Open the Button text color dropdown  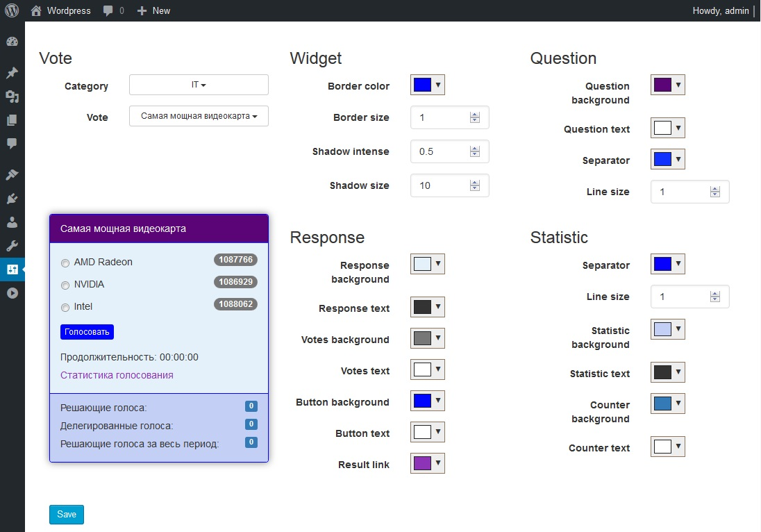(428, 432)
